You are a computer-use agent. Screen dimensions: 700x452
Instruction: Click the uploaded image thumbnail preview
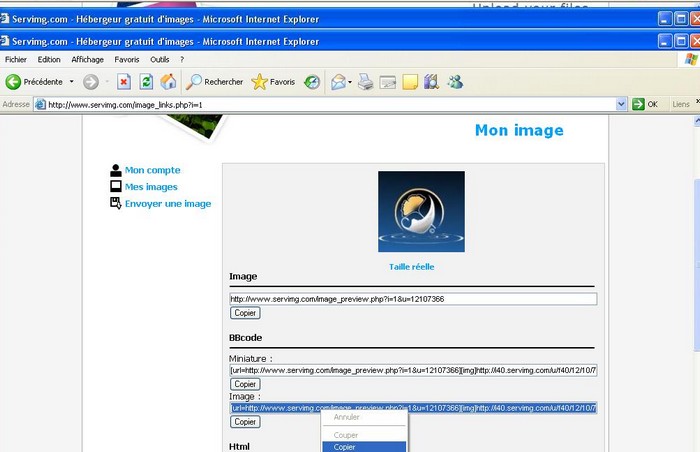421,211
